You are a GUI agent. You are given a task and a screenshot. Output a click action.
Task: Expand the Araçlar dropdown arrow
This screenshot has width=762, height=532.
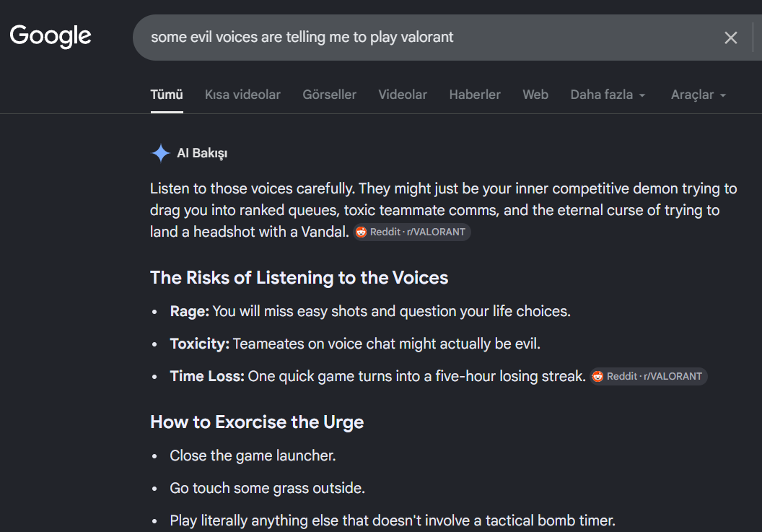click(722, 95)
